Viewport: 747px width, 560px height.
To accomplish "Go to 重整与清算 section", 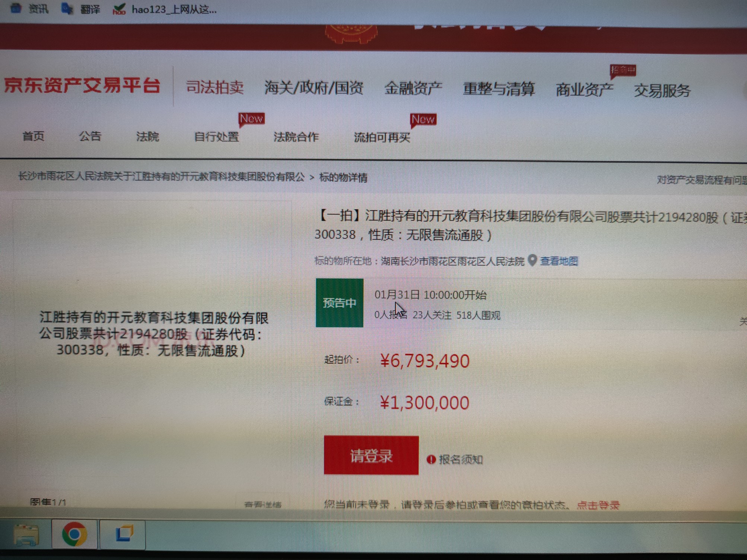I will coord(499,89).
